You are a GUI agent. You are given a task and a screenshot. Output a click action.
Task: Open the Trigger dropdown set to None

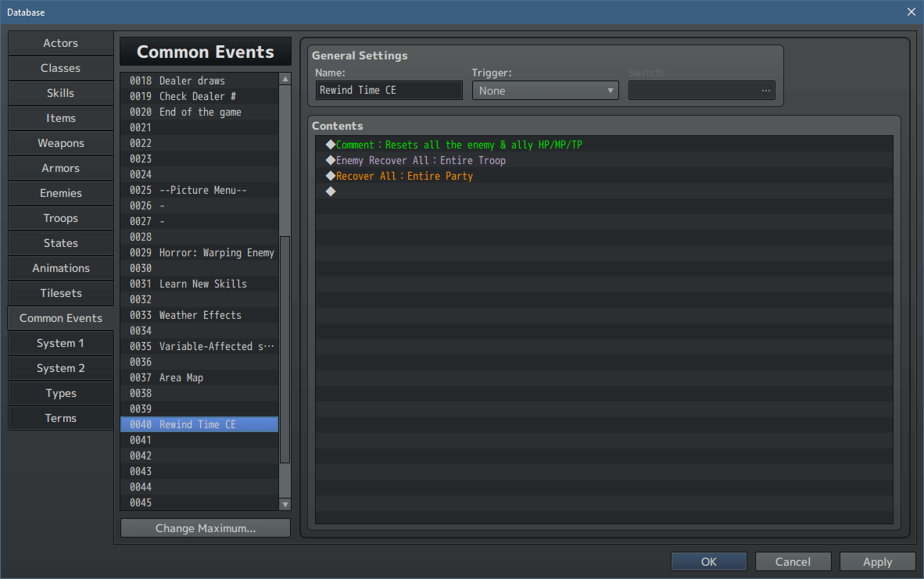[545, 91]
